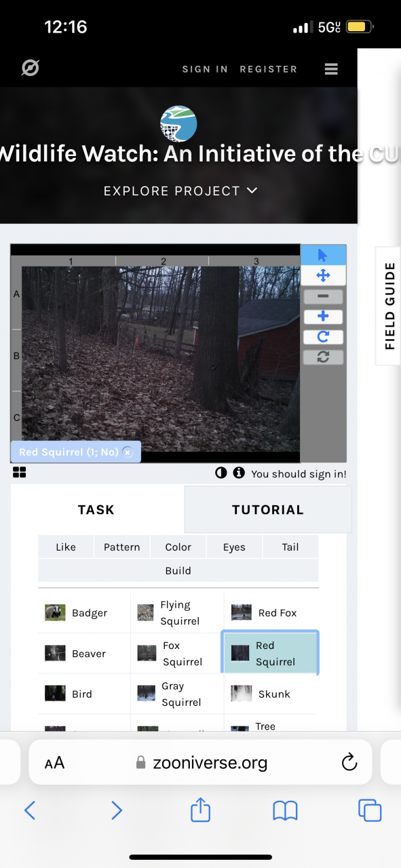
Task: Open the Field Guide side tab
Action: [389, 306]
